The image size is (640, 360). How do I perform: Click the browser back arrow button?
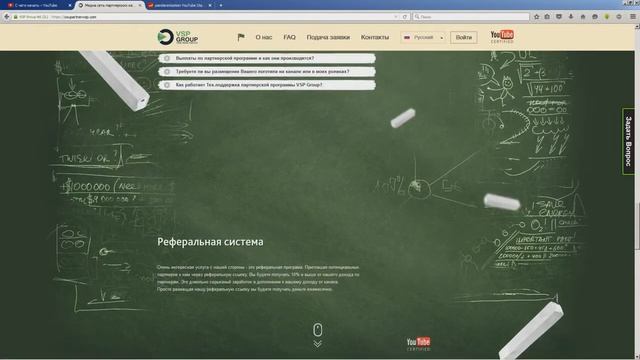7,17
